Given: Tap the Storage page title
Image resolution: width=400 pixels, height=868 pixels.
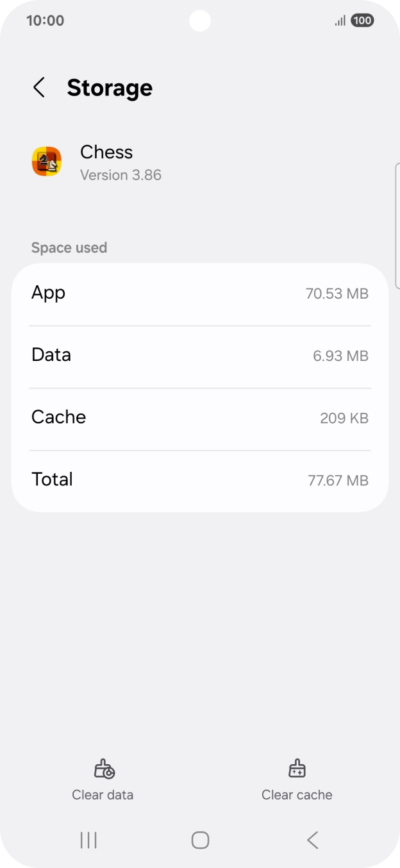Looking at the screenshot, I should click(110, 87).
